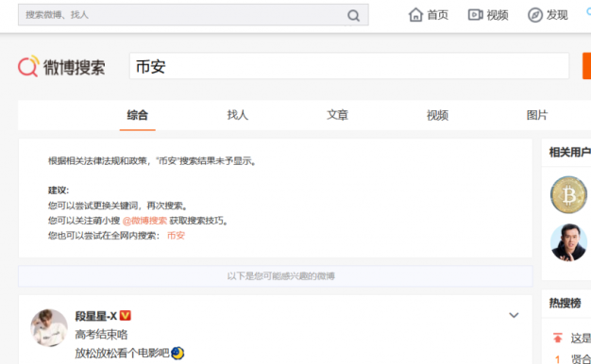Screen dimensions: 591x364
Task: Open the home icon 首页
Action: pyautogui.click(x=429, y=15)
